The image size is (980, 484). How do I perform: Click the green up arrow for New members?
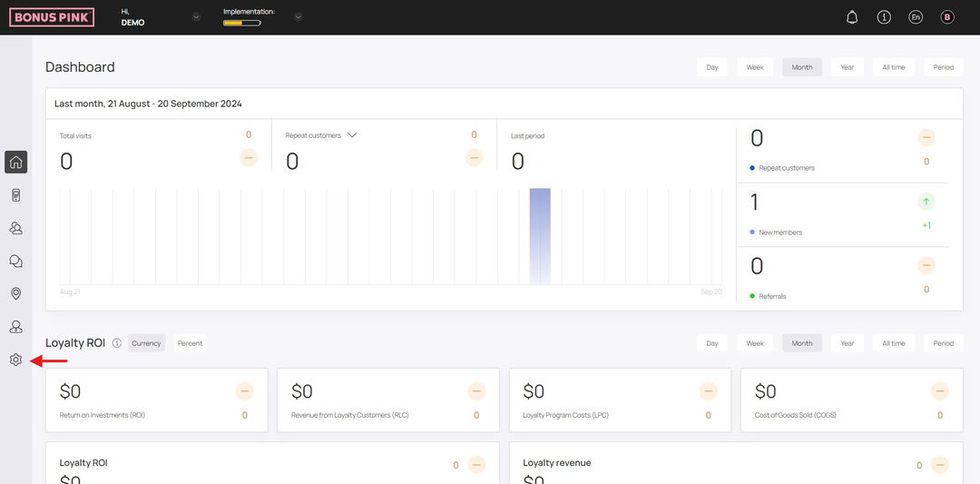[x=926, y=202]
